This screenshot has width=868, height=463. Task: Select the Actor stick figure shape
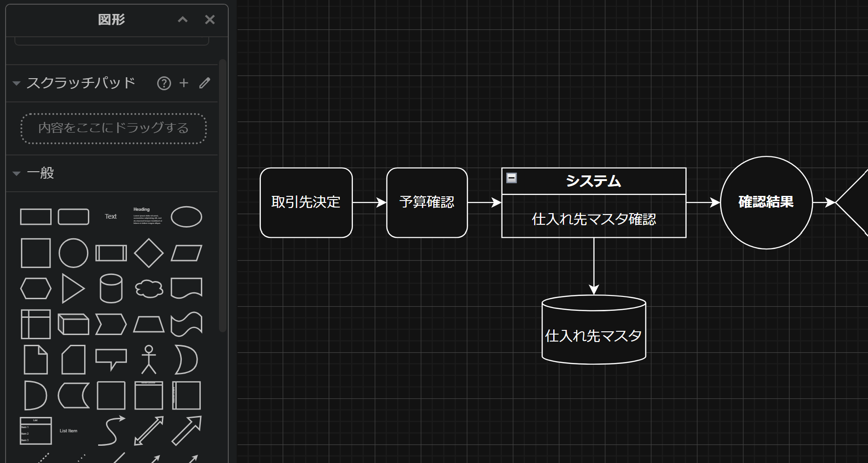(x=149, y=360)
